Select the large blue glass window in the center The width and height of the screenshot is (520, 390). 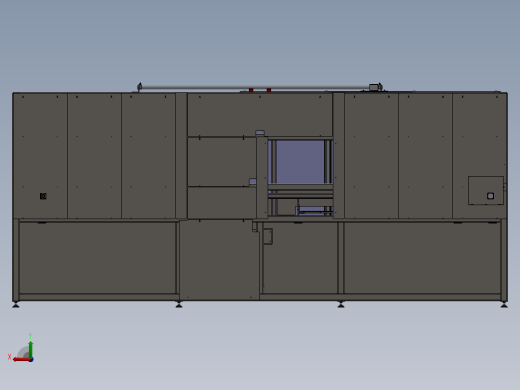point(300,162)
